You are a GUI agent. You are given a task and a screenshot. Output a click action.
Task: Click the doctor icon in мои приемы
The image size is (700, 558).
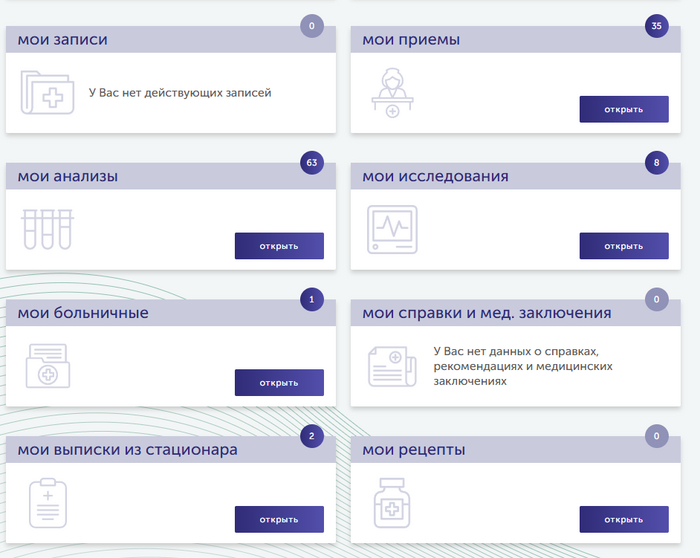[x=392, y=93]
